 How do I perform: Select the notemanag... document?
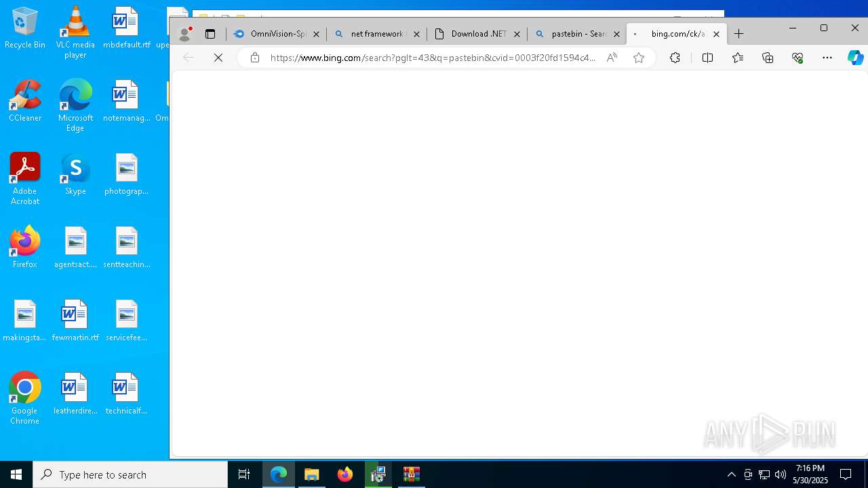[x=126, y=101]
